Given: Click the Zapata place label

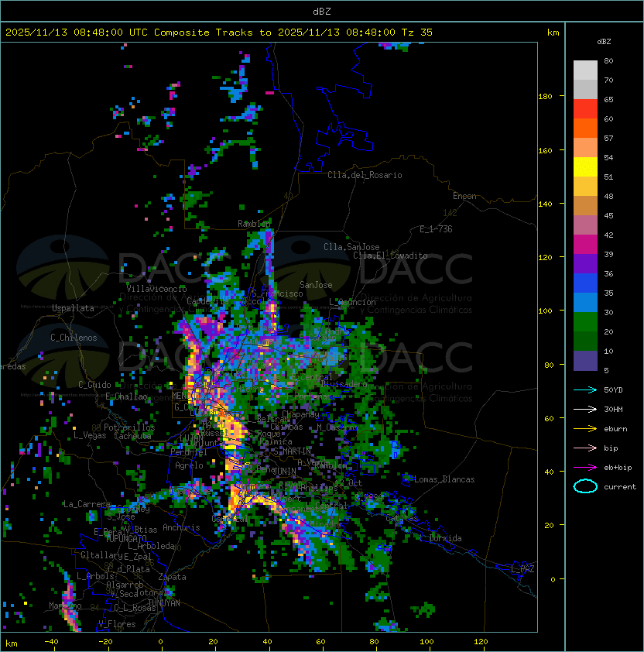Looking at the screenshot, I should click(x=172, y=577).
